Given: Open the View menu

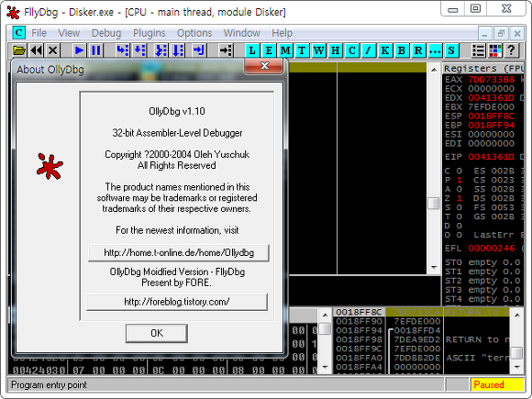Looking at the screenshot, I should [69, 33].
